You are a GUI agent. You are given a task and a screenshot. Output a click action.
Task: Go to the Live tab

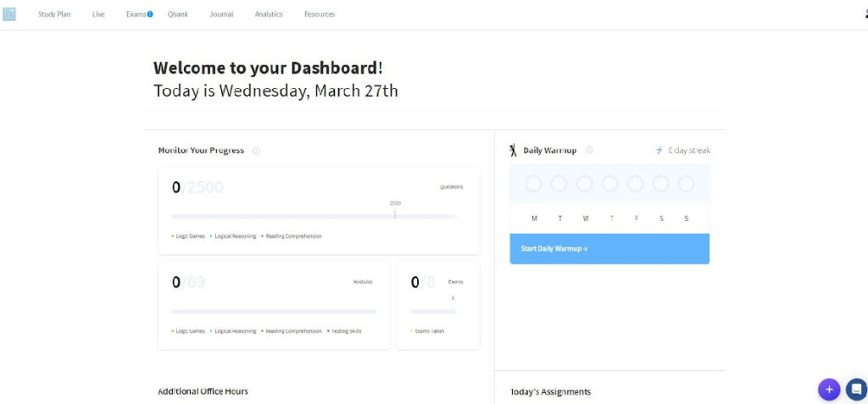click(98, 14)
